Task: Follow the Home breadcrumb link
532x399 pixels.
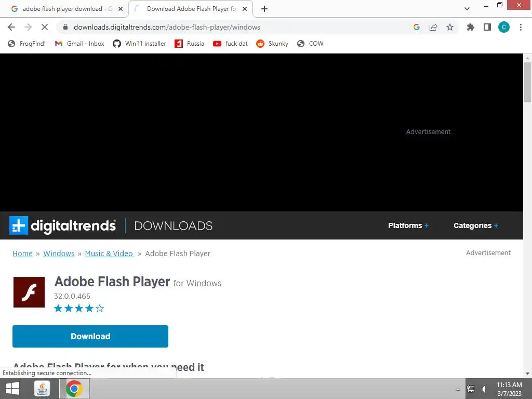Action: pyautogui.click(x=22, y=254)
